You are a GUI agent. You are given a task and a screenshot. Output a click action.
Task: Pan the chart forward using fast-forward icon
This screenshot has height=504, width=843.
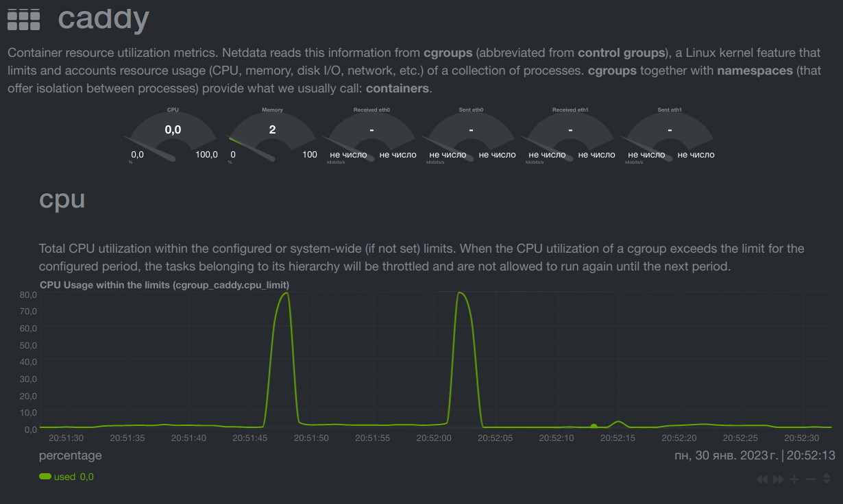(777, 479)
